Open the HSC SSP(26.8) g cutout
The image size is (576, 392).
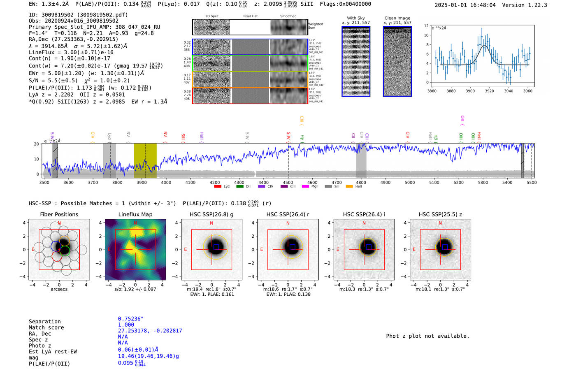click(211, 250)
